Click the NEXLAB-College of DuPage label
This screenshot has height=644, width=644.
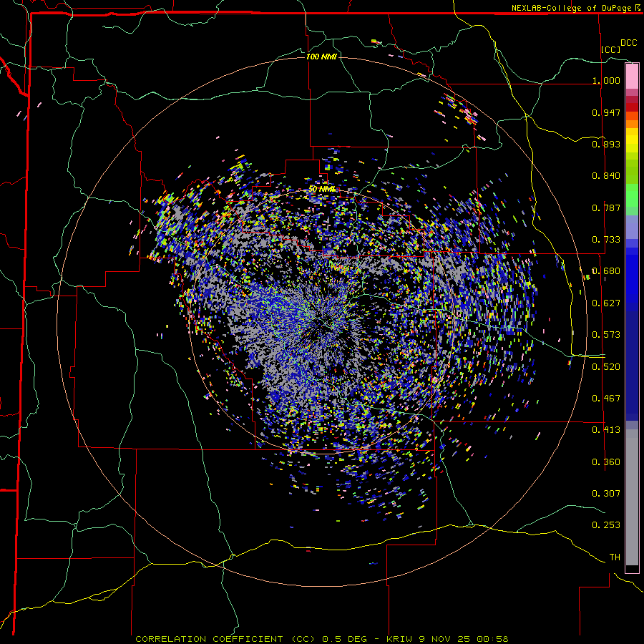point(571,8)
